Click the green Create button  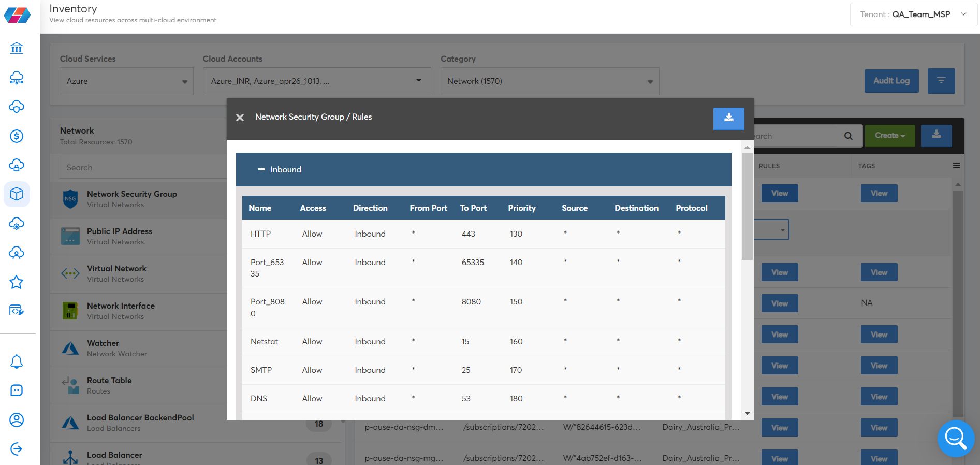click(889, 136)
